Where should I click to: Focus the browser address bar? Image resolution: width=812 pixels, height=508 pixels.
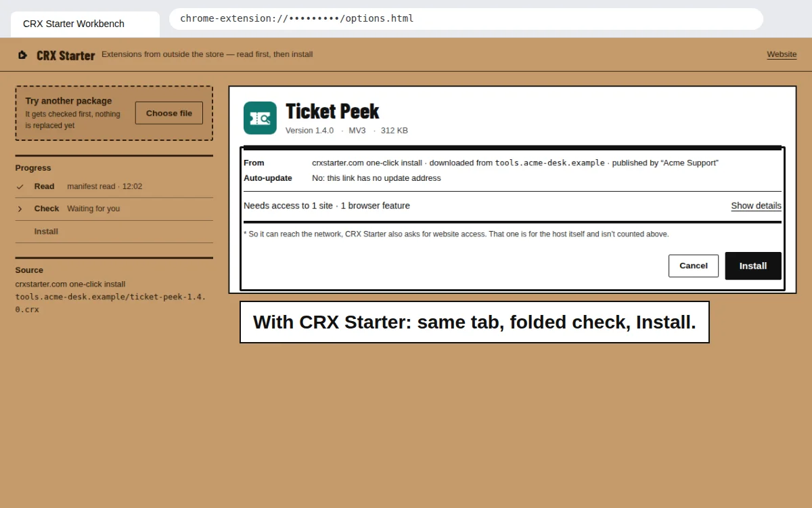click(466, 19)
